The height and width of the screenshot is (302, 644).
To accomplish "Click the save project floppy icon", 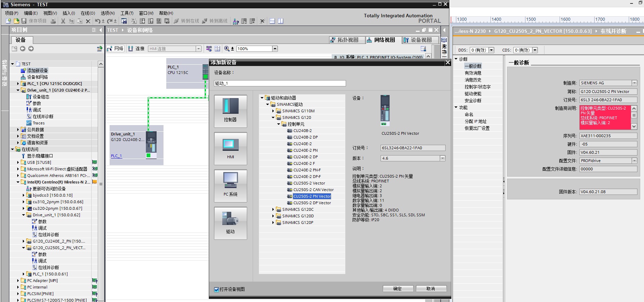I will [x=24, y=21].
